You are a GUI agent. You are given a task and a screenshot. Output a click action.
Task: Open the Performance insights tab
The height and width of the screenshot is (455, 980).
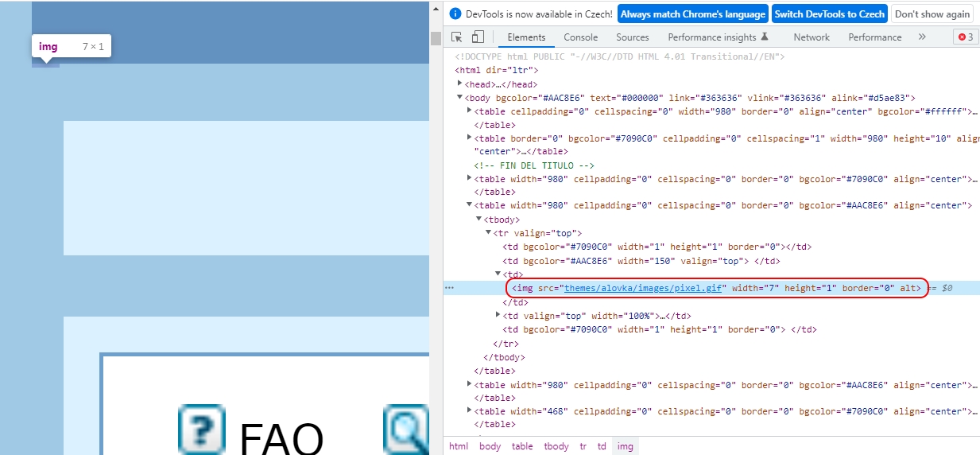click(x=712, y=37)
